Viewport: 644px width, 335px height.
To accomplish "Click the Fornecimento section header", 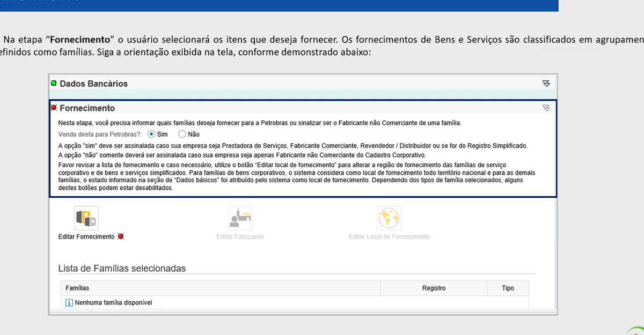I will pos(303,108).
